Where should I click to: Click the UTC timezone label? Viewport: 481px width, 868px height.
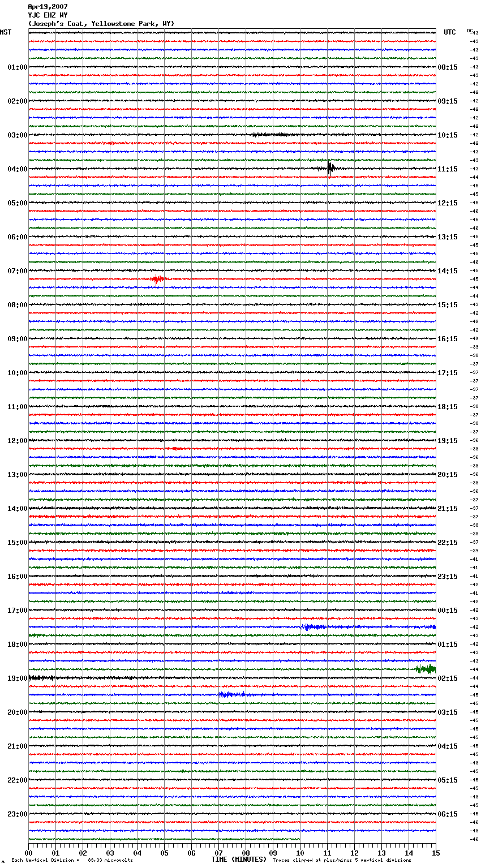point(450,32)
